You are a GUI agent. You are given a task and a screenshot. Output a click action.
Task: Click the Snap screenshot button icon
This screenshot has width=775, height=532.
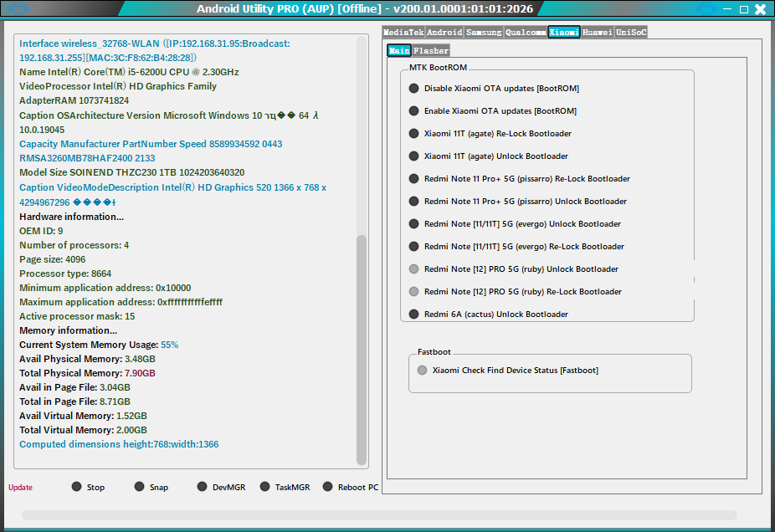pyautogui.click(x=140, y=487)
